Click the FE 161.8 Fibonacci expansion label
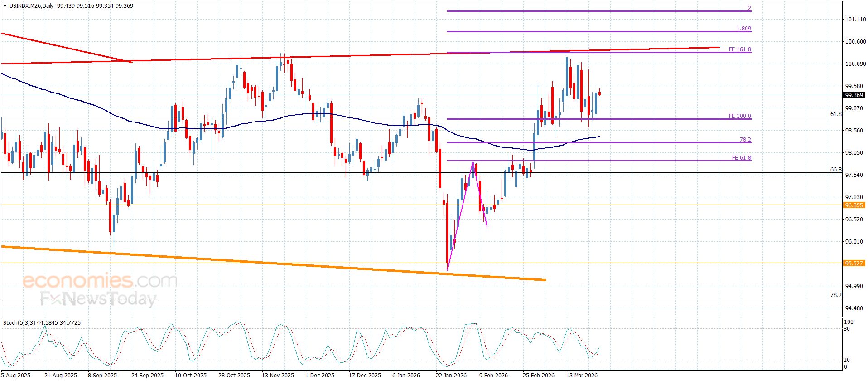This screenshot has width=868, height=381. point(740,49)
